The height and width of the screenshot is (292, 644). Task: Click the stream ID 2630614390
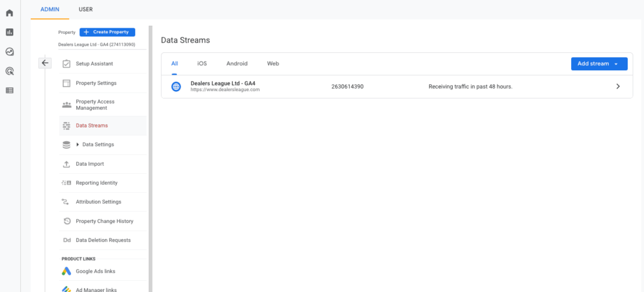point(347,87)
